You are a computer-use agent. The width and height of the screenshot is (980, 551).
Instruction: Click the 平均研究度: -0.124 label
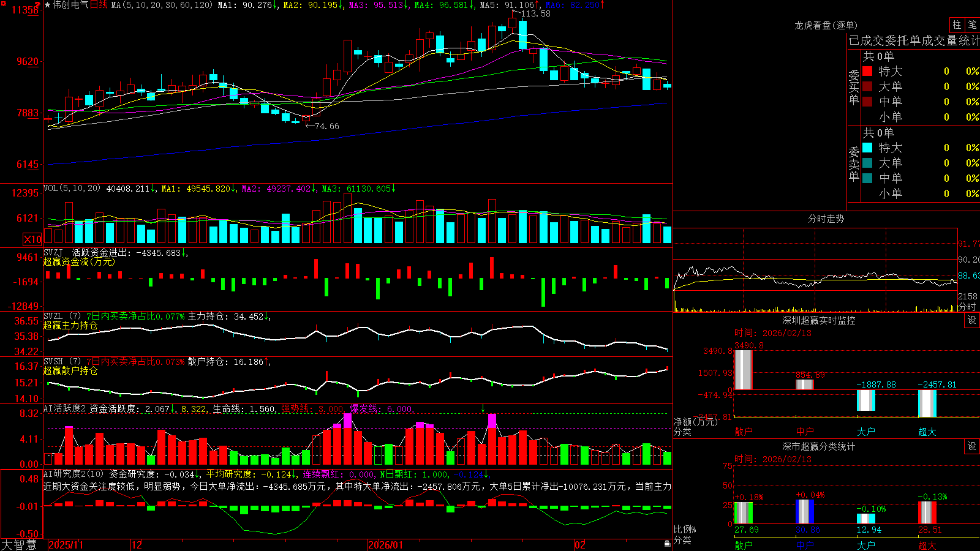coord(251,474)
